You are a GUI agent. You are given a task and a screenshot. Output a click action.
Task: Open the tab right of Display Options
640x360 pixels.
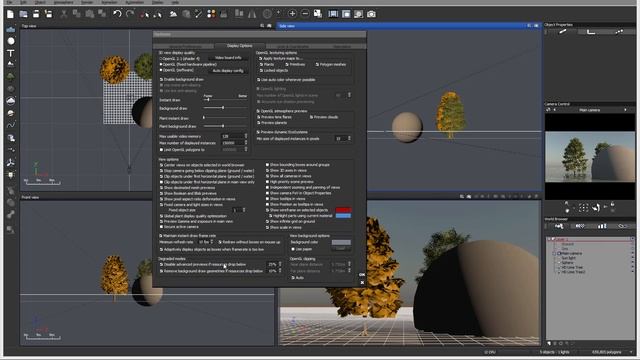coord(292,46)
